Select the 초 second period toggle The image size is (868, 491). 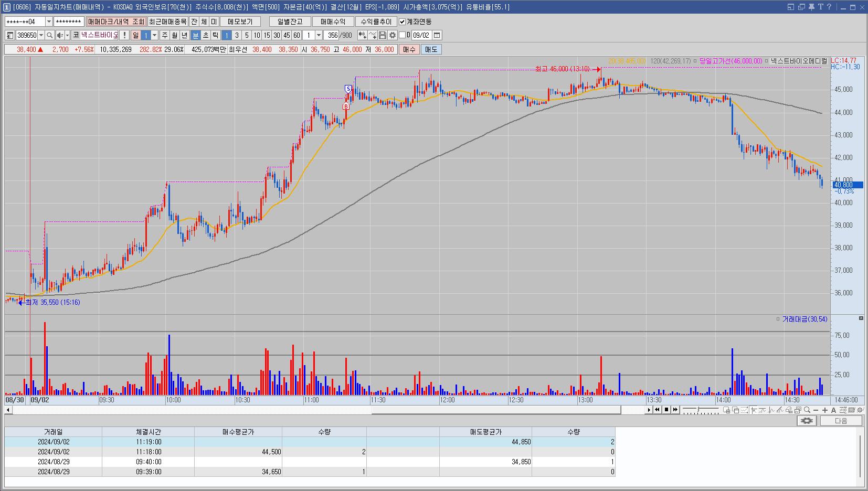(x=205, y=35)
